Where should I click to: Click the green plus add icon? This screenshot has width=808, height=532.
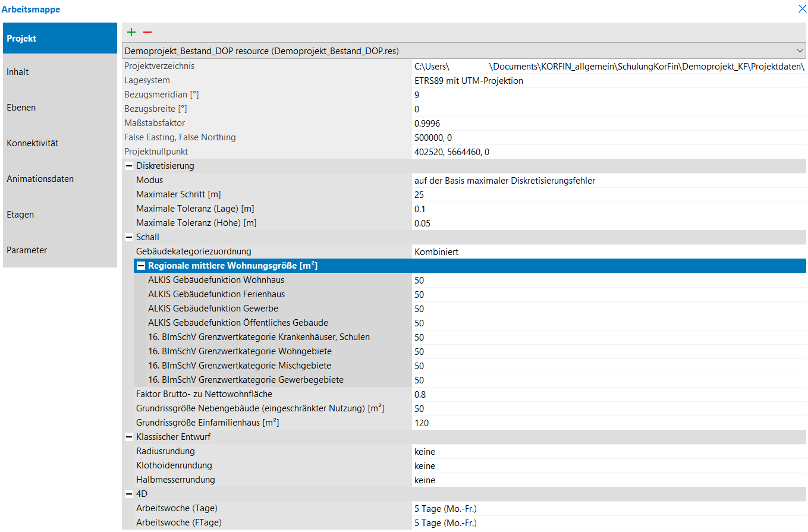(x=131, y=32)
